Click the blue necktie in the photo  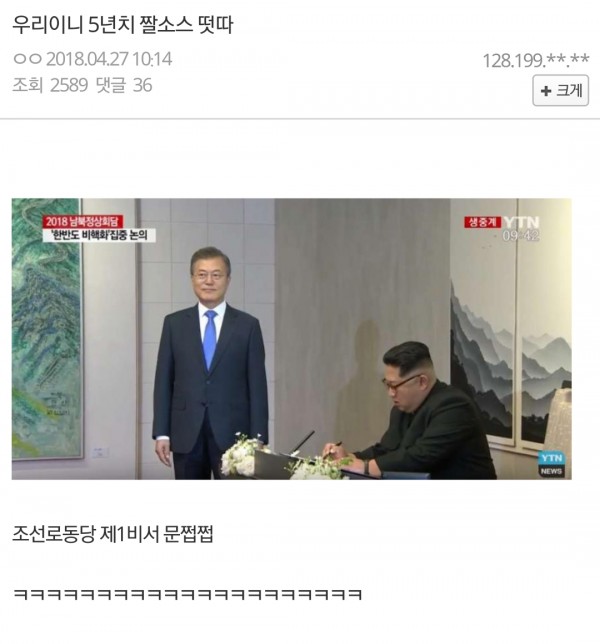coord(210,339)
